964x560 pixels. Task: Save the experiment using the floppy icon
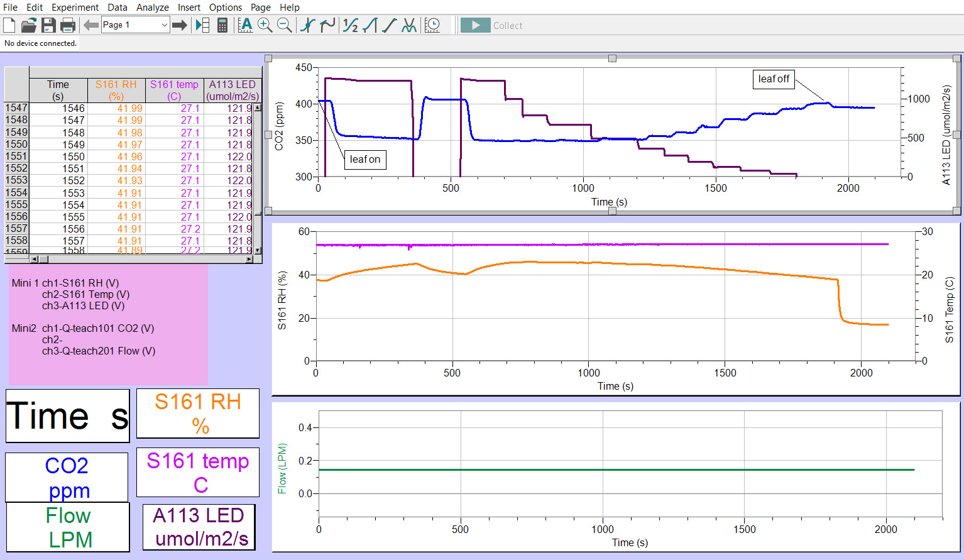[48, 25]
